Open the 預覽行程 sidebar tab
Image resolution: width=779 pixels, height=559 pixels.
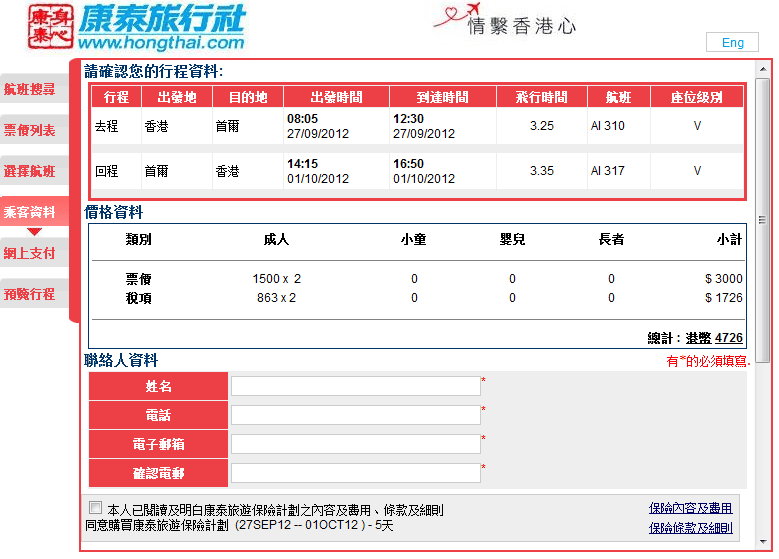point(30,294)
